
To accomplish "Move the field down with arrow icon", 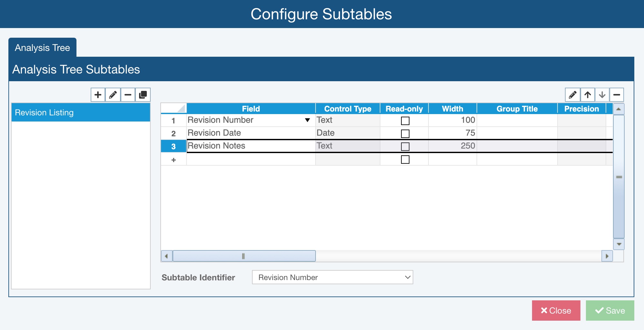I will point(602,95).
